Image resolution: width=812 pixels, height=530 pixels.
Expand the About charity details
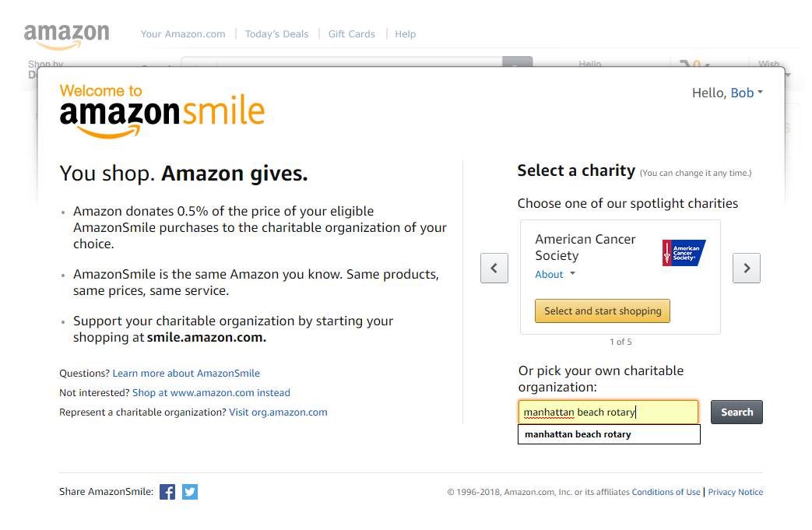coord(555,275)
